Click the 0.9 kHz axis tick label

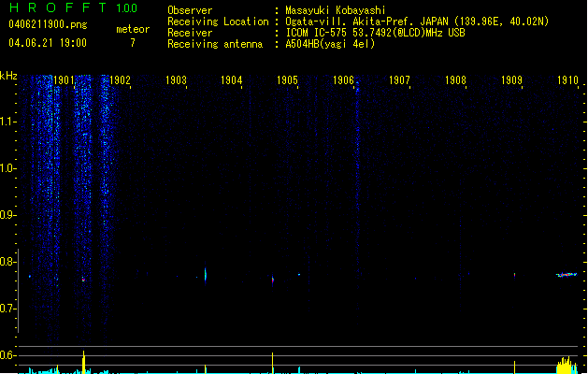point(7,215)
